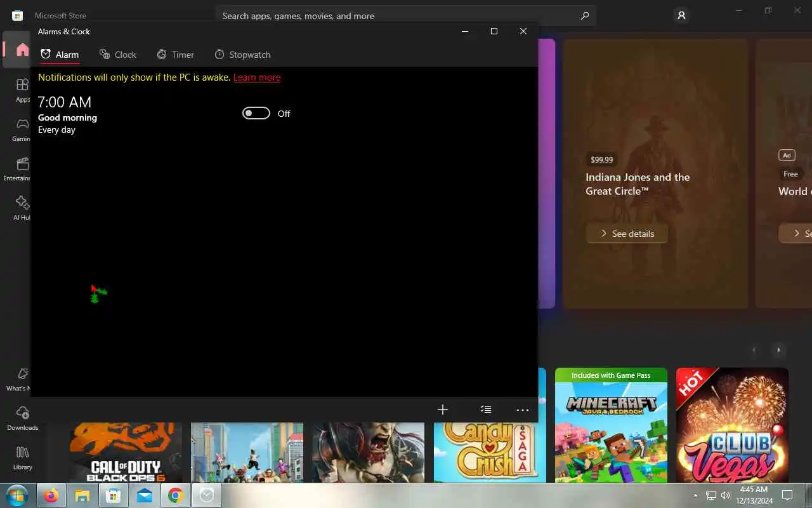
Task: Open Indiana Jones and the Great Circle title
Action: coord(638,184)
